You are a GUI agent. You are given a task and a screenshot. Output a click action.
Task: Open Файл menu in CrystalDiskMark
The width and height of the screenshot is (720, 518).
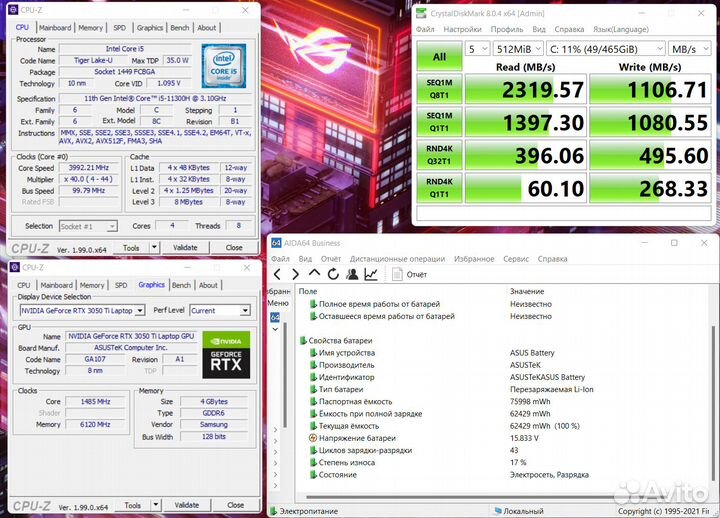(425, 29)
